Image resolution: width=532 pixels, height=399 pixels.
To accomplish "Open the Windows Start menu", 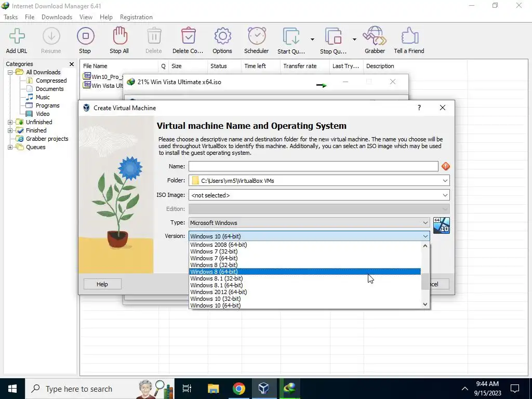I will (x=12, y=389).
